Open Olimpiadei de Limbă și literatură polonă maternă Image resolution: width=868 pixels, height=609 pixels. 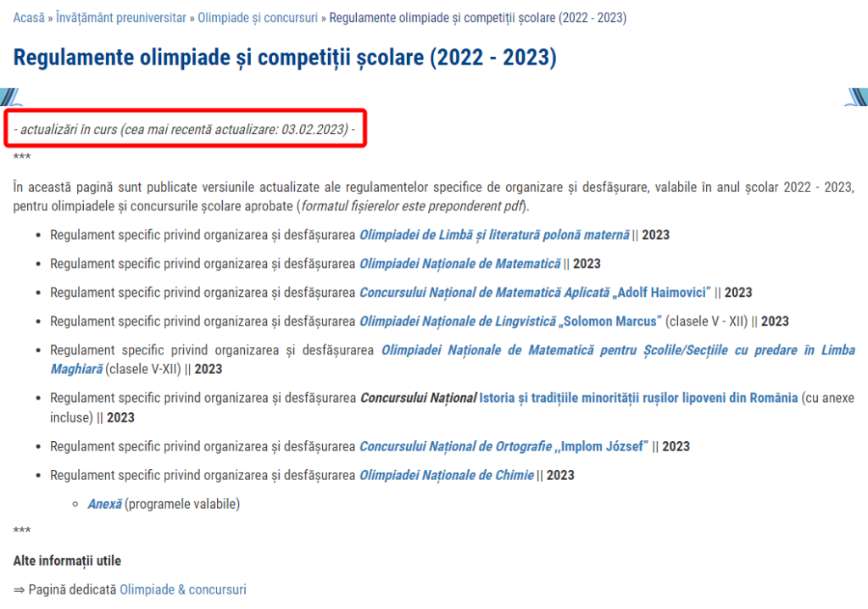(x=494, y=235)
